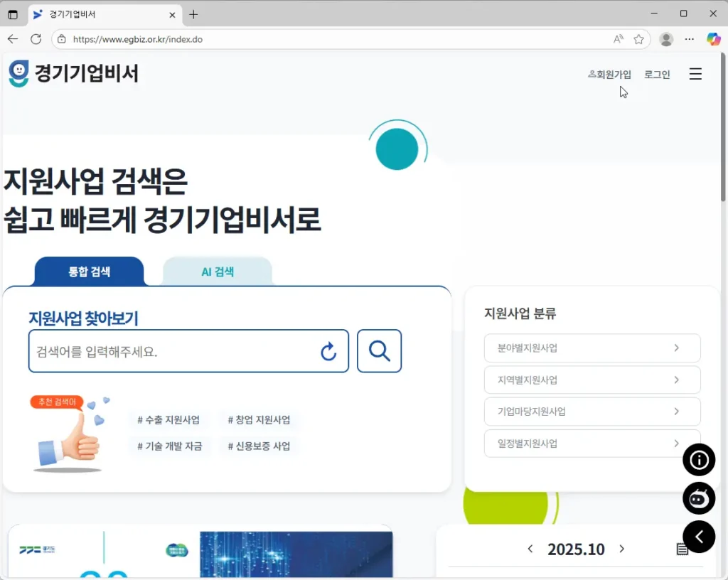Screen dimensions: 728x580
Task: Click the black left-arrow floating button
Action: [699, 537]
